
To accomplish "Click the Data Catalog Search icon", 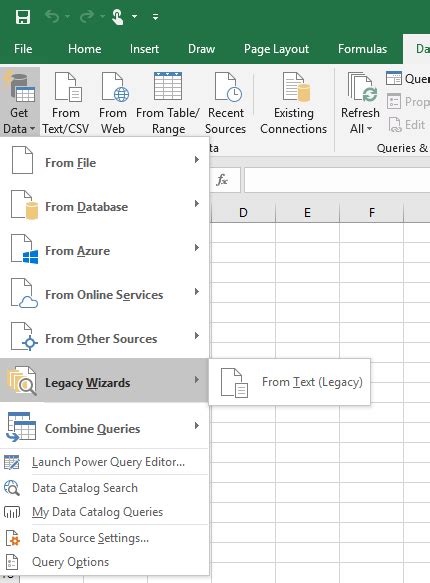I will tap(12, 488).
